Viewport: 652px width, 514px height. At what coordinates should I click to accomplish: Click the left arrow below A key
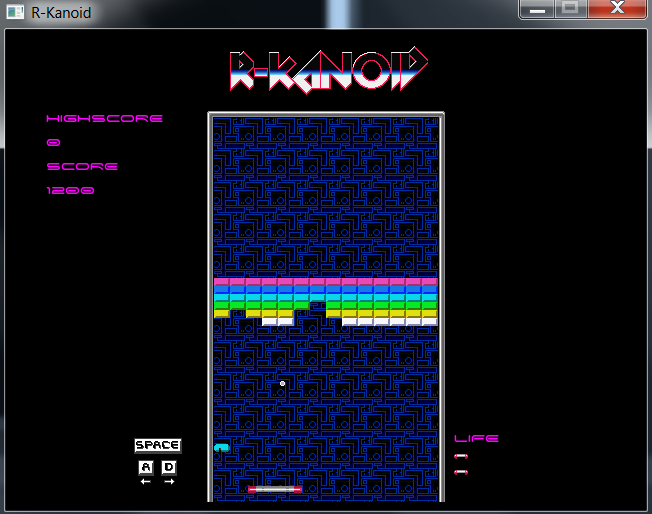pyautogui.click(x=146, y=482)
